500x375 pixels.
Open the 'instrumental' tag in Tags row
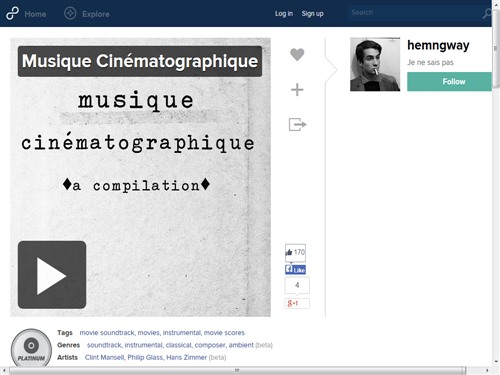[x=182, y=333]
